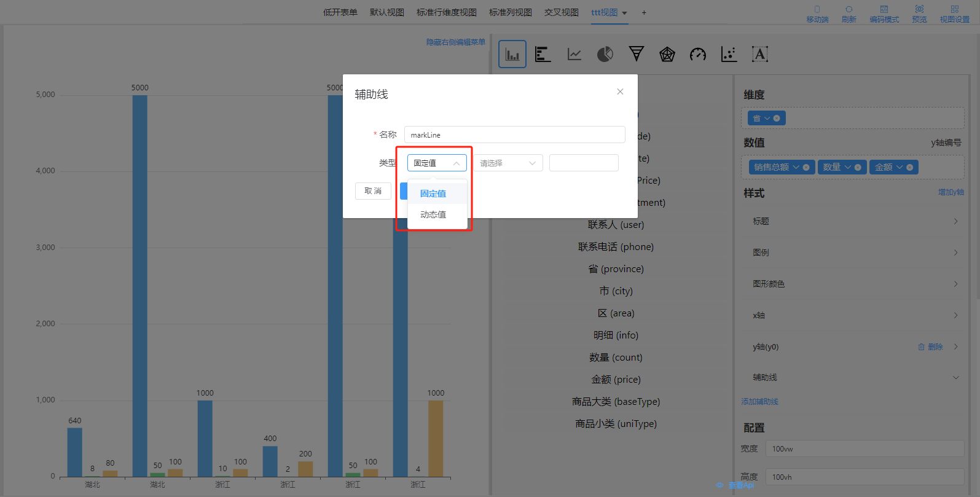Select the gauge chart icon
Image resolution: width=980 pixels, height=497 pixels.
(698, 55)
